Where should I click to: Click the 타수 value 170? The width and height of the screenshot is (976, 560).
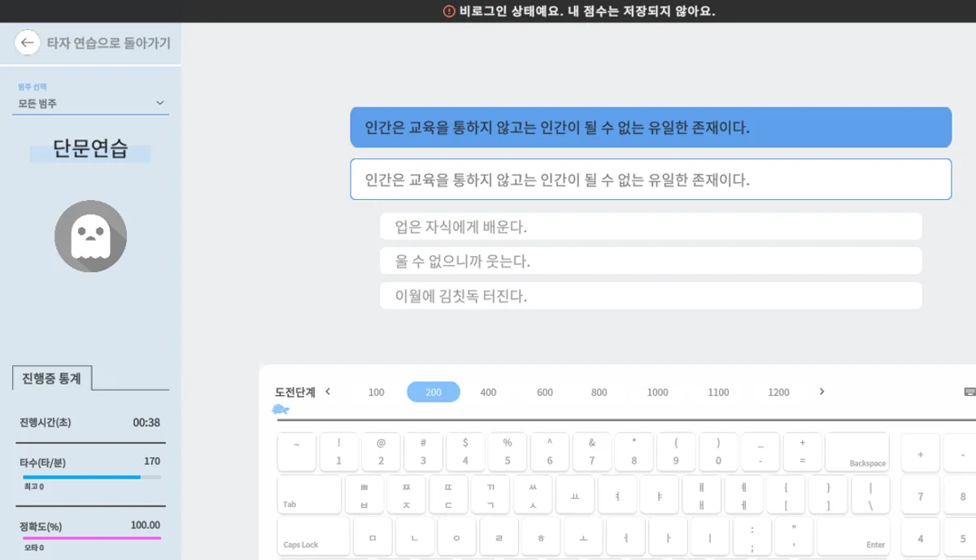152,461
